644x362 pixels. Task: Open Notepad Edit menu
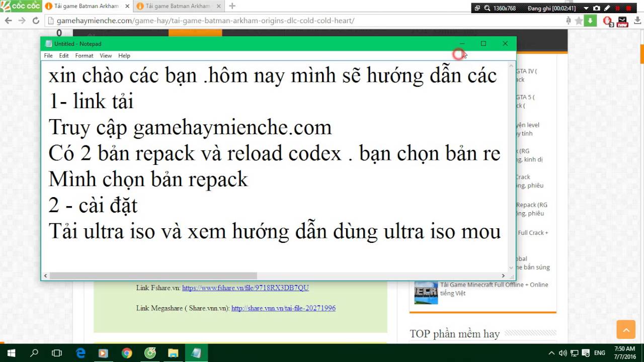coord(64,56)
